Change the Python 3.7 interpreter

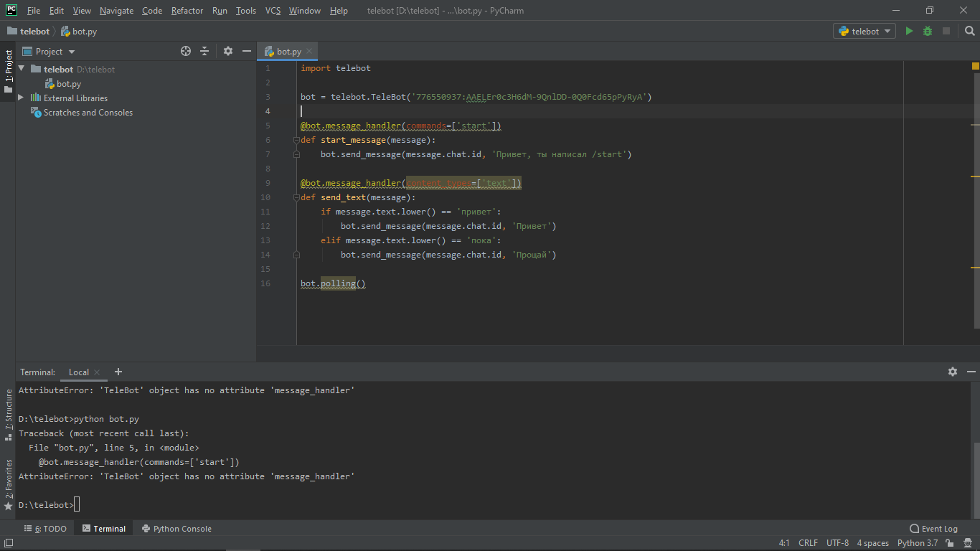pyautogui.click(x=917, y=543)
